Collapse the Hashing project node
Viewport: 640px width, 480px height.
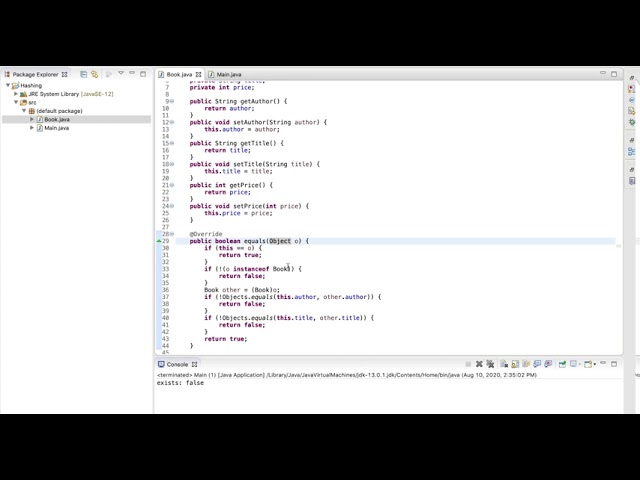coord(8,85)
